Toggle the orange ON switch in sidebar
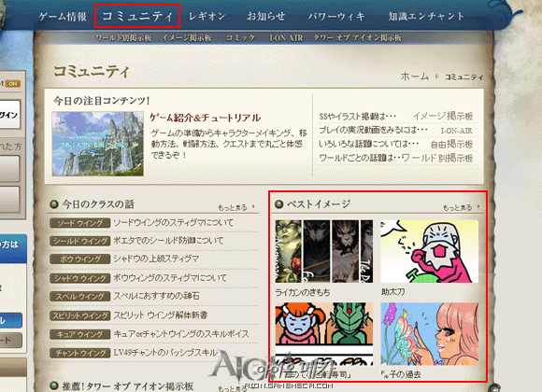The height and width of the screenshot is (392, 542). 13,84
